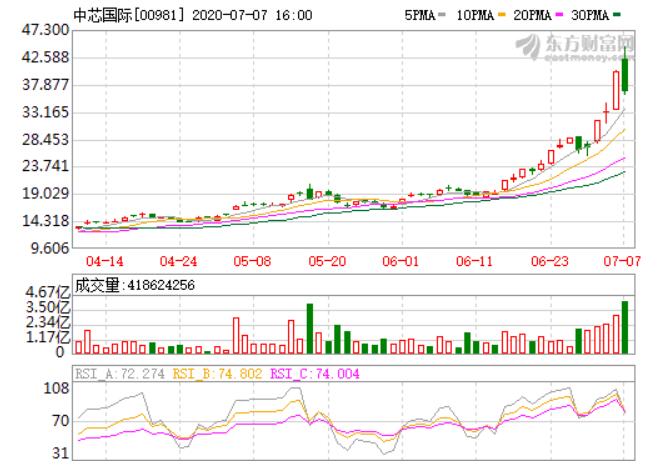Click the 06-01 date label
660x470 pixels.
[x=401, y=261]
